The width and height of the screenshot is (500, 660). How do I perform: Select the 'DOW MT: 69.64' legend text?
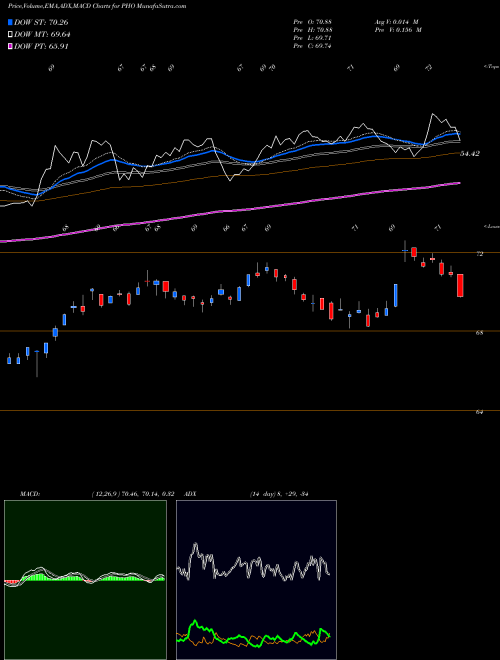pos(42,35)
